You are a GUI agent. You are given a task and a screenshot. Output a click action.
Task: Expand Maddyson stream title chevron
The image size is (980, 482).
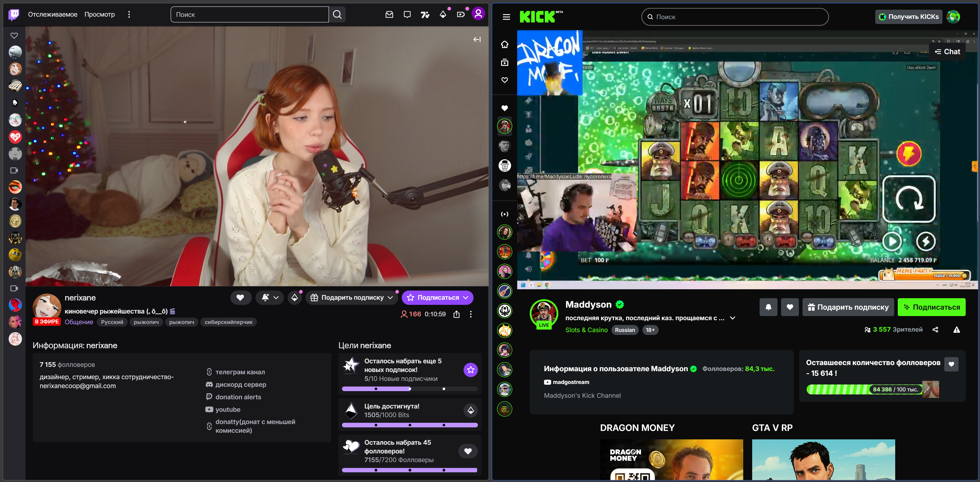pos(732,318)
